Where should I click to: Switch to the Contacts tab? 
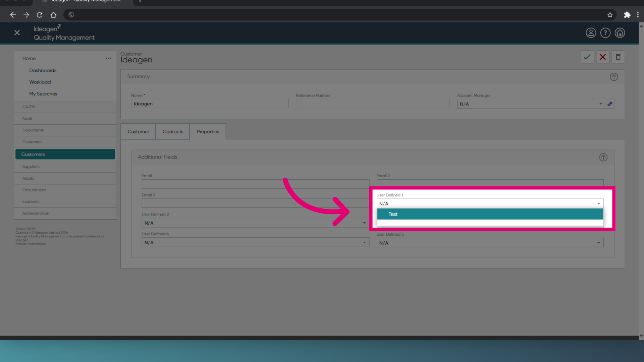(x=173, y=132)
